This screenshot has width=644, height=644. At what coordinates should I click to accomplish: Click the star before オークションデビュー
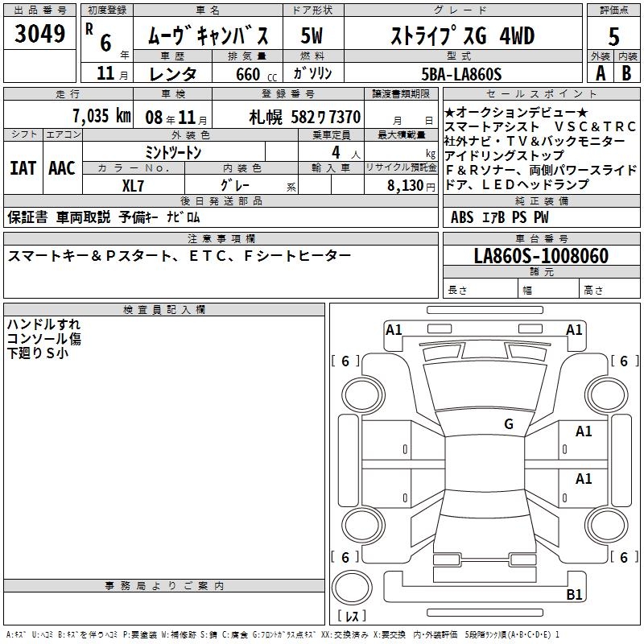450,112
